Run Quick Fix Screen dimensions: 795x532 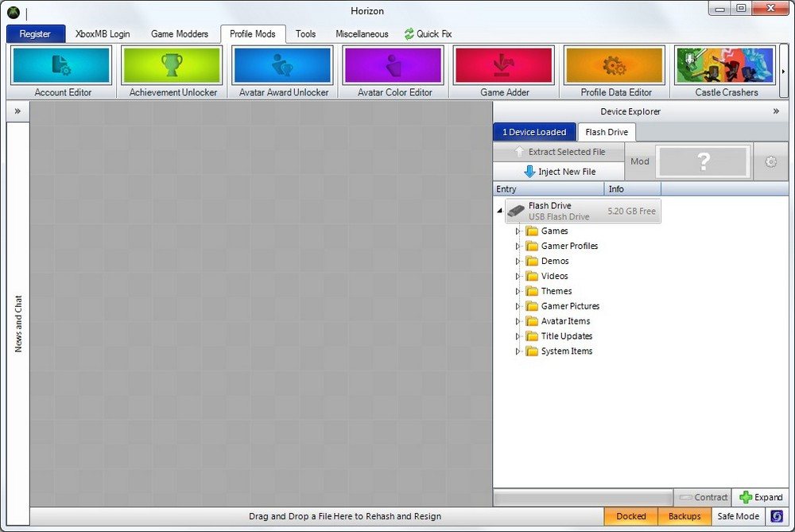429,34
